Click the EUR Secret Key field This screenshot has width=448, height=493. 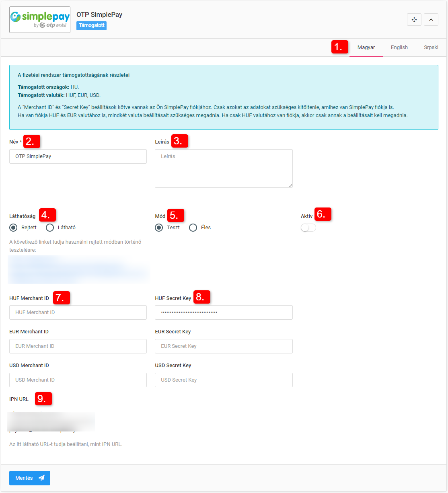[x=224, y=346]
